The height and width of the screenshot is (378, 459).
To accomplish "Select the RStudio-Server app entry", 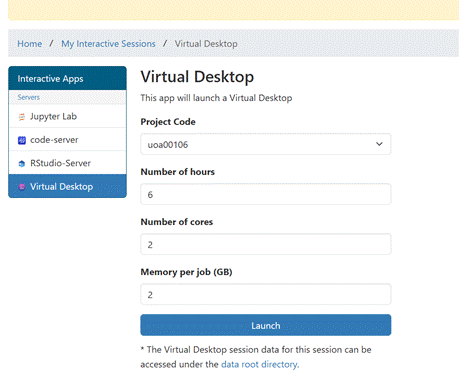I will 67,163.
